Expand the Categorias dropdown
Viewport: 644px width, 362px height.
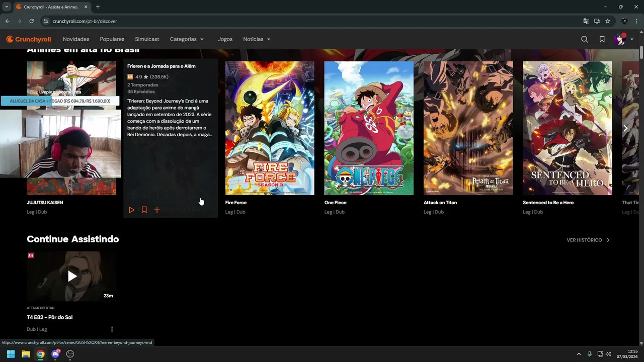[187, 39]
